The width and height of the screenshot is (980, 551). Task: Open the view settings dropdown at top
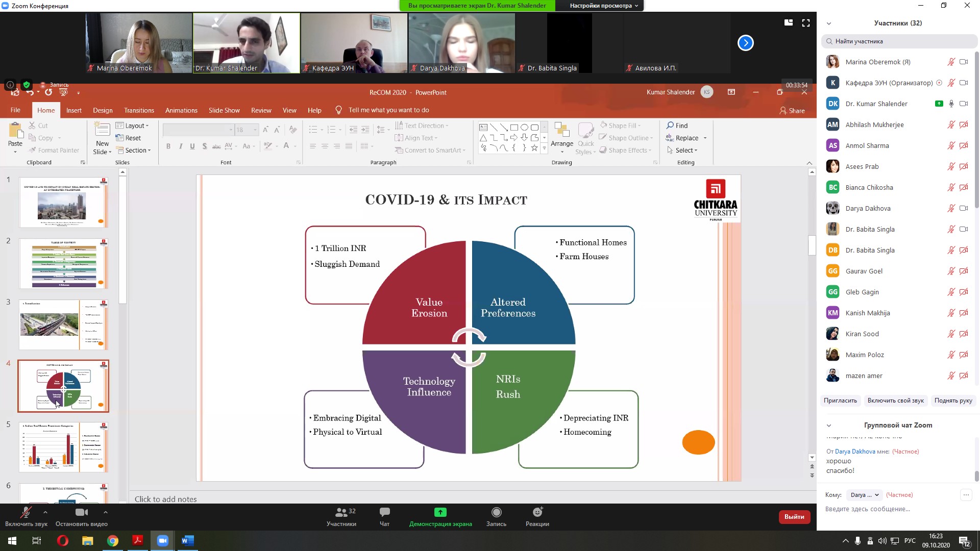pos(604,6)
